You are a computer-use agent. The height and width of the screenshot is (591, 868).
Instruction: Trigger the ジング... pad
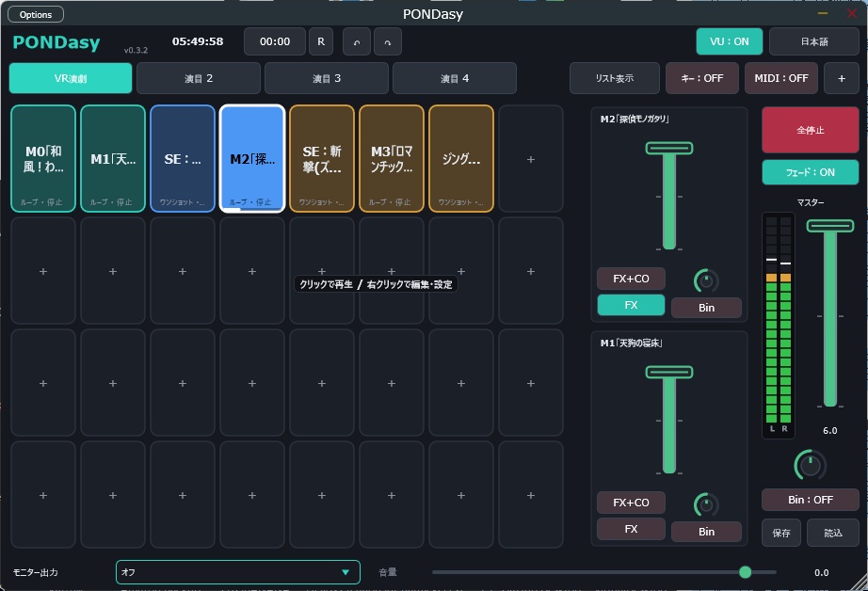[x=461, y=159]
